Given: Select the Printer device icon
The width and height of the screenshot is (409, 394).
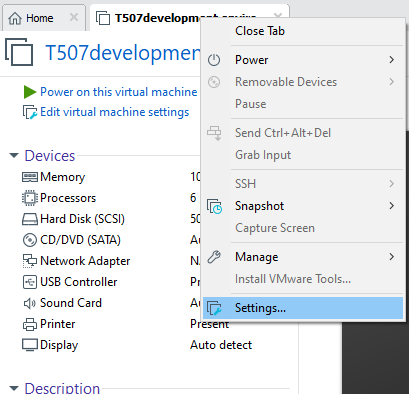Looking at the screenshot, I should pyautogui.click(x=30, y=324).
